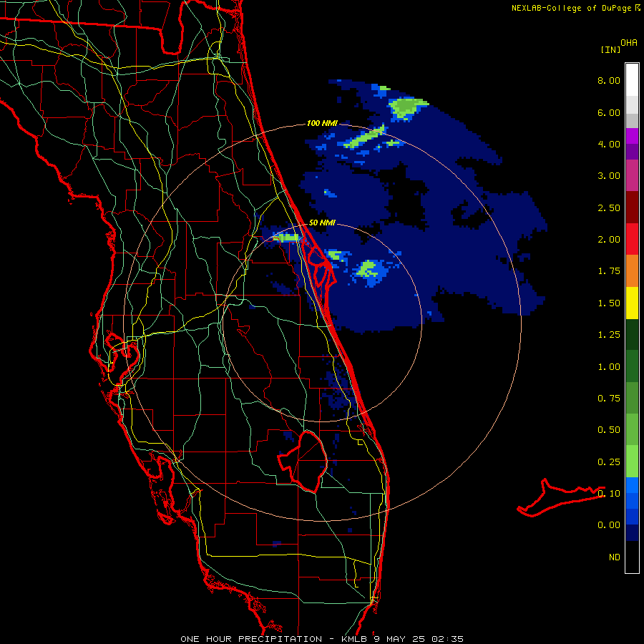The image size is (644, 644).
Task: Click the 2.50 legend value
Action: pos(609,208)
